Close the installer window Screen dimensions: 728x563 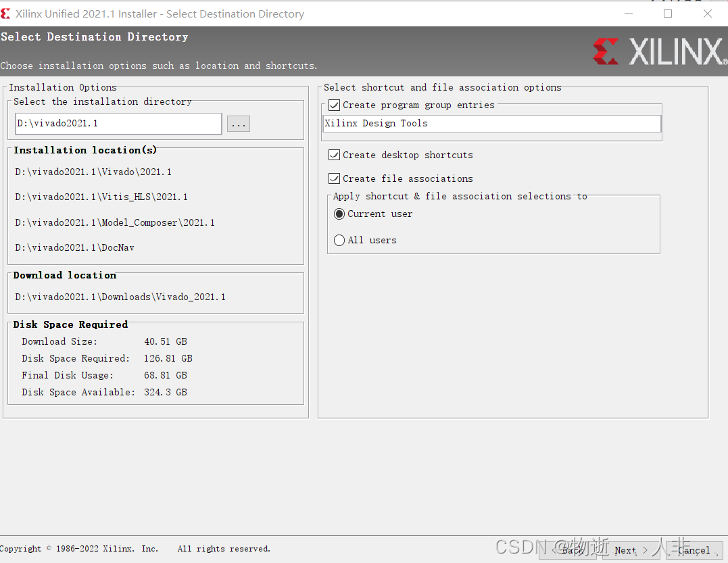pyautogui.click(x=708, y=14)
